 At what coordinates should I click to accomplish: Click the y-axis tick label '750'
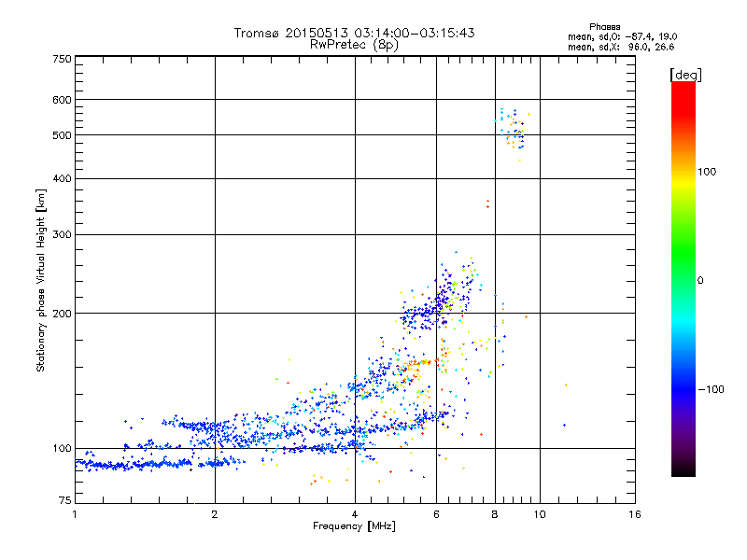click(62, 59)
